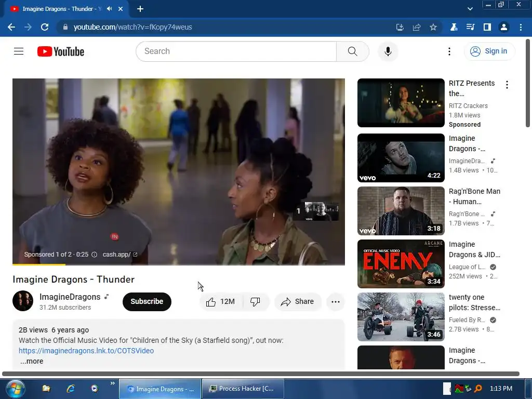Visit the cash.app/ advertiser link

pyautogui.click(x=120, y=255)
